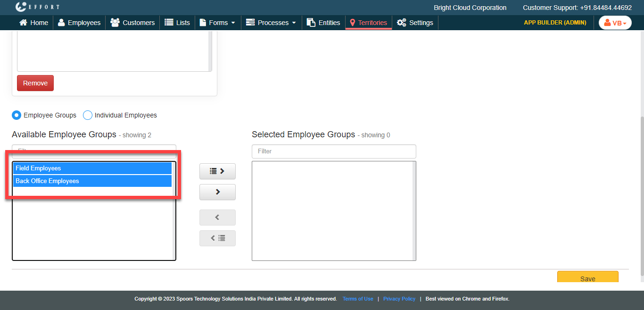Viewport: 644px width, 310px height.
Task: Select the Individual Employees radio button
Action: point(88,115)
